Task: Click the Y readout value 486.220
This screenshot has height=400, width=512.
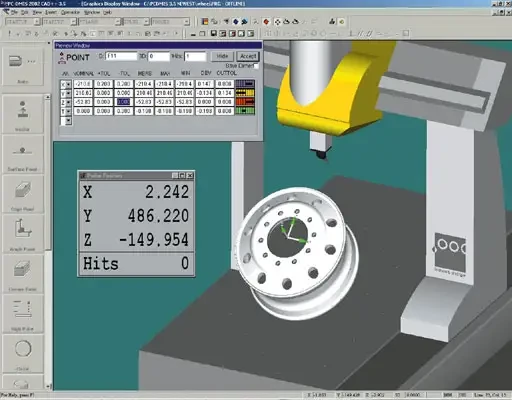Action: pyautogui.click(x=158, y=216)
